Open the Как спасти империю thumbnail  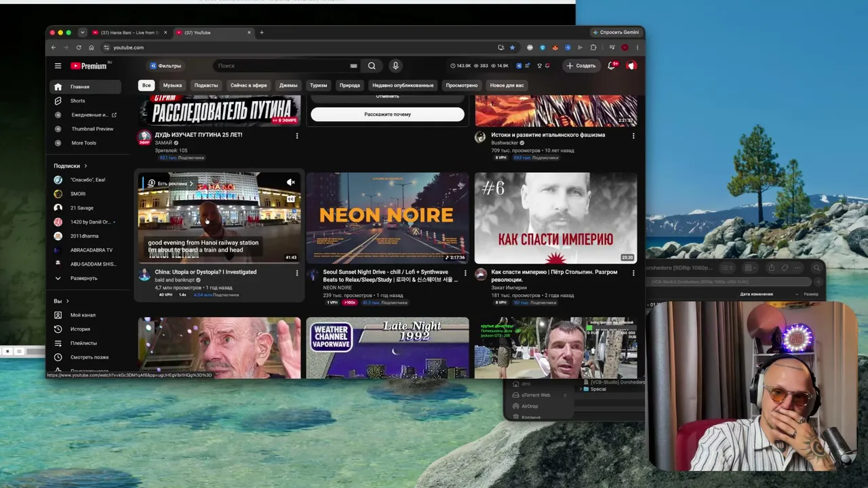556,218
